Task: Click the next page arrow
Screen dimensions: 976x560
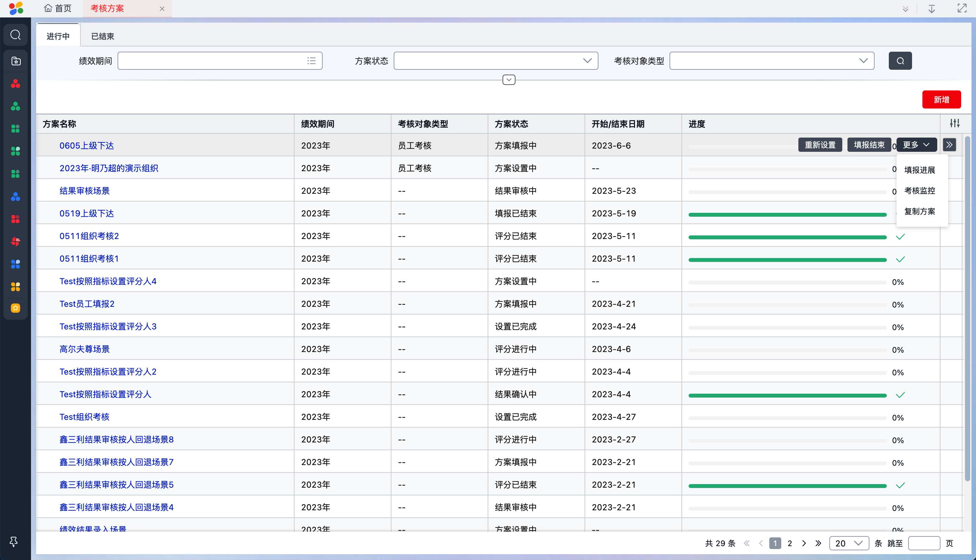Action: (804, 544)
